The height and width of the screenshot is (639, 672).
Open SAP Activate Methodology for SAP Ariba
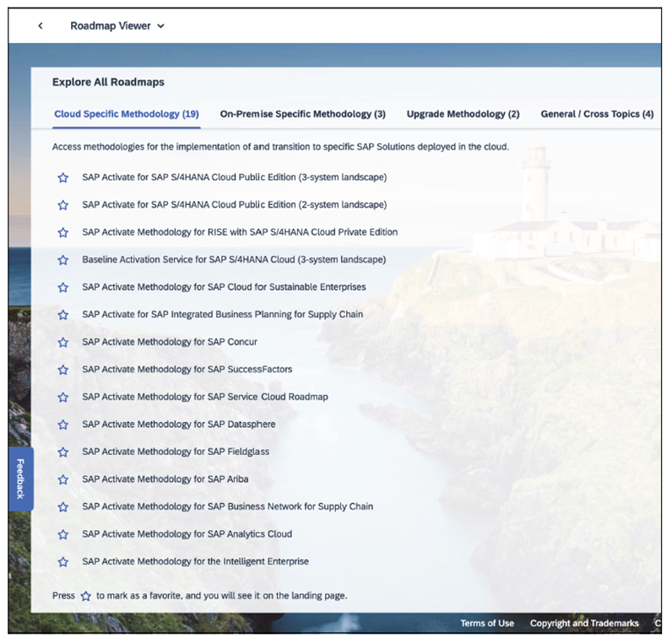(165, 479)
